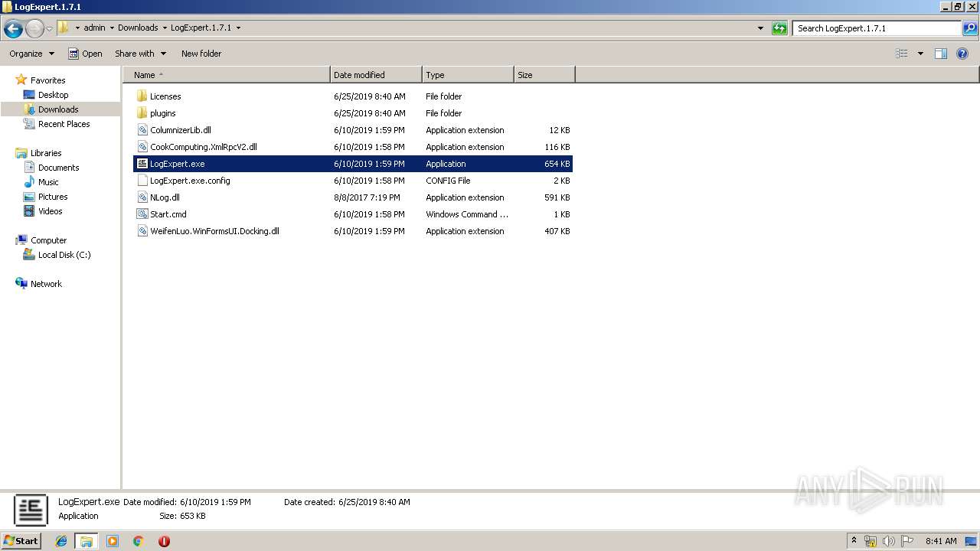This screenshot has width=980, height=551.
Task: Click the Action Center flag icon
Action: click(907, 541)
